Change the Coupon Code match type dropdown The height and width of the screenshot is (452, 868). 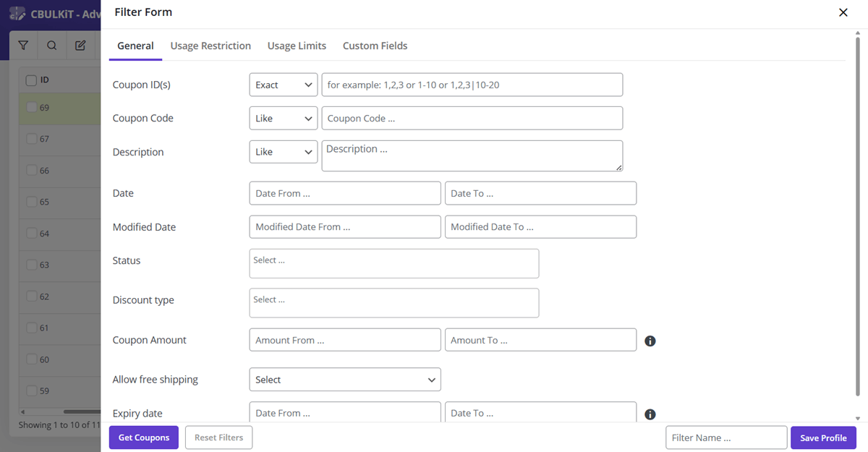click(x=283, y=118)
